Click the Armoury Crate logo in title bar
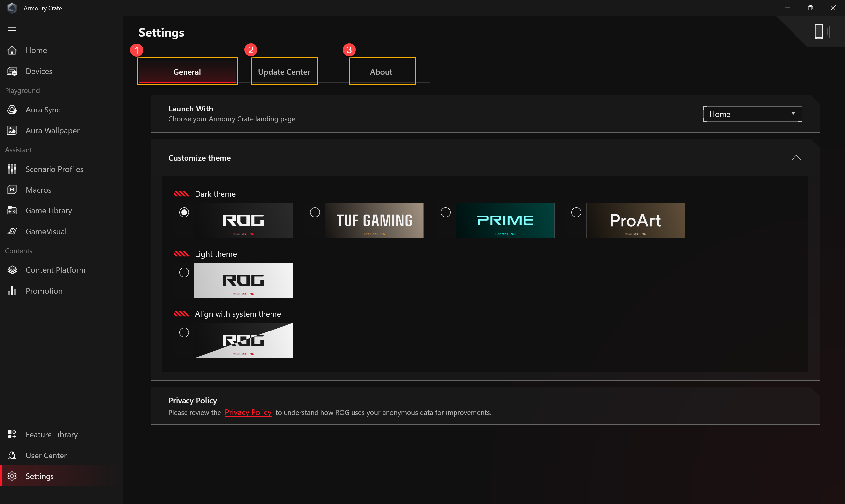 [12, 8]
